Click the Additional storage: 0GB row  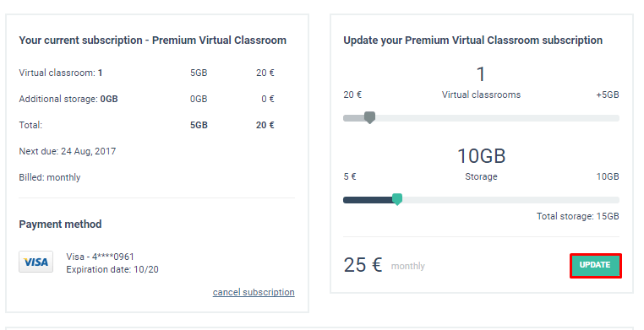(x=146, y=99)
